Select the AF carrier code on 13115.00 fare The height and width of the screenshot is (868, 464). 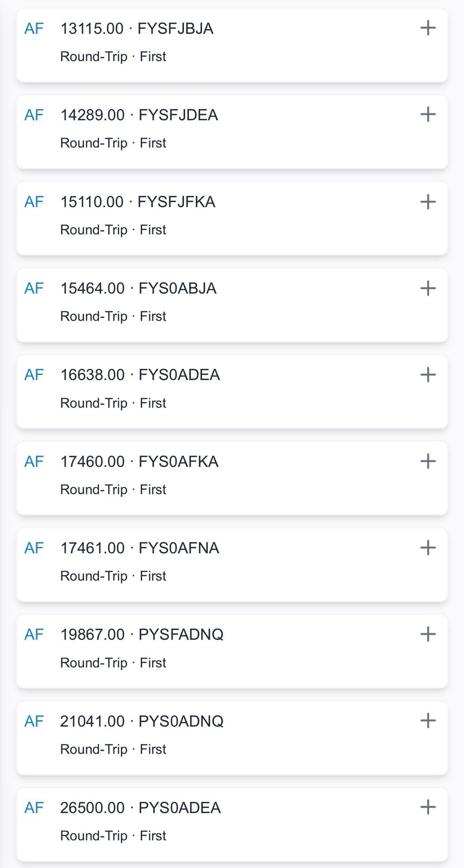(34, 29)
